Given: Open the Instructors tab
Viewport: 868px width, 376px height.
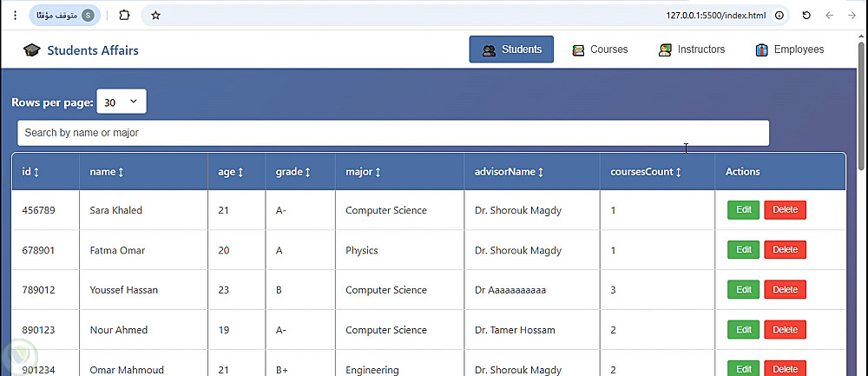Looking at the screenshot, I should (x=692, y=49).
